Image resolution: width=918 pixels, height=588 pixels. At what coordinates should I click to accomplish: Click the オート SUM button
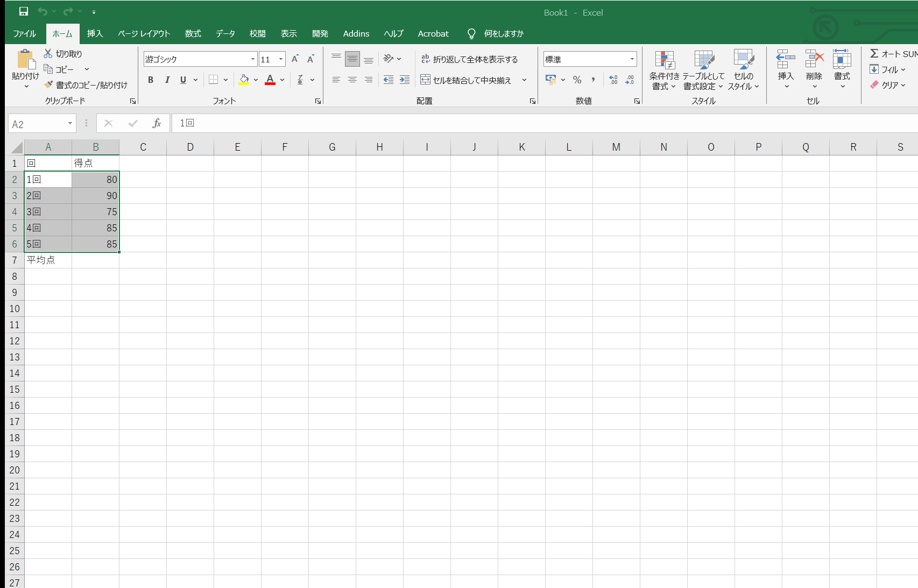tap(893, 54)
